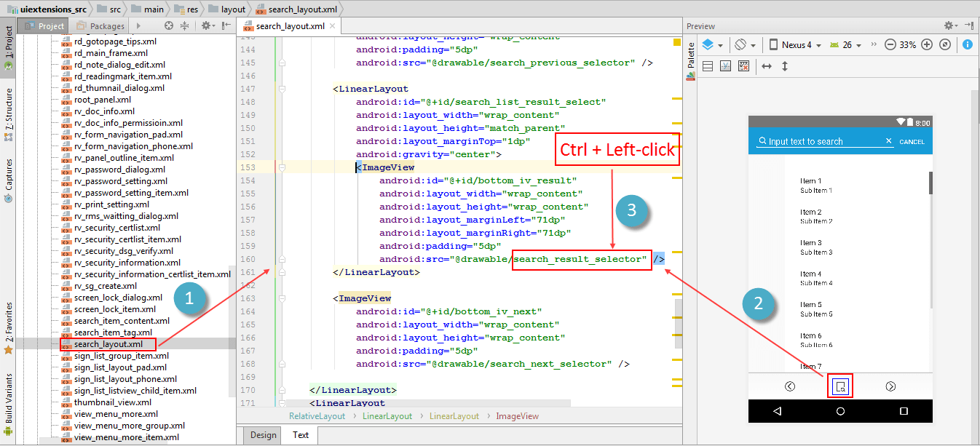Click the 33% zoom level text
This screenshot has height=446, width=980.
[908, 44]
